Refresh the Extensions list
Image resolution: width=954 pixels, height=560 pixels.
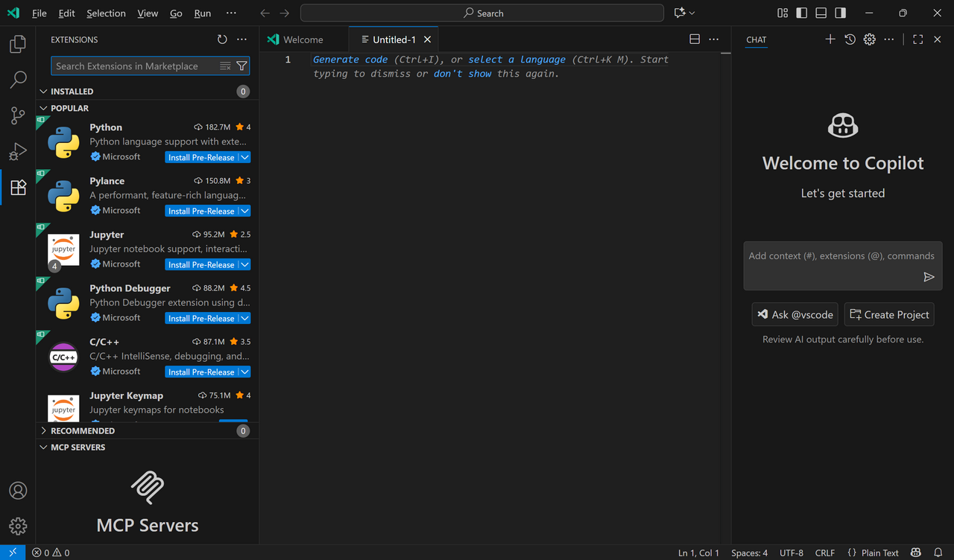(222, 39)
